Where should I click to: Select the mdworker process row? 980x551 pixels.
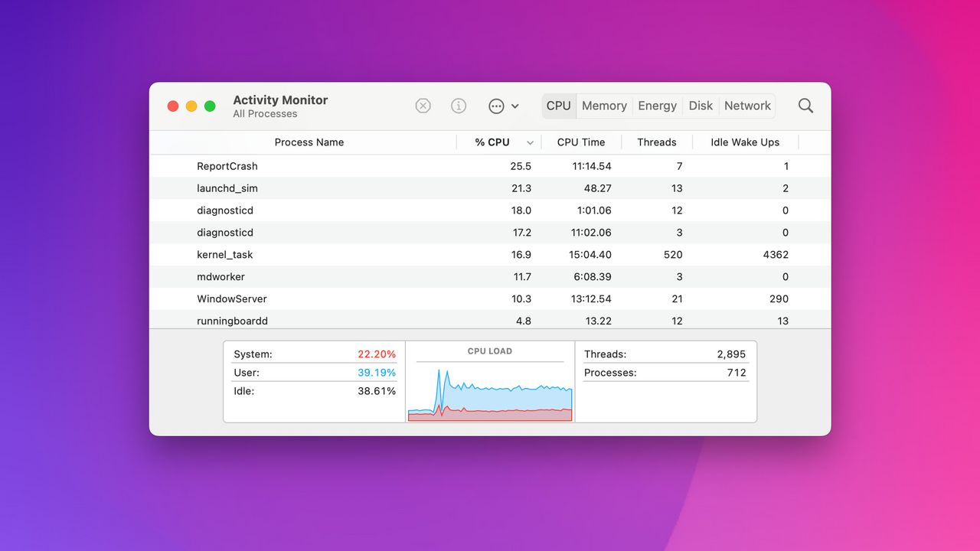tap(490, 277)
